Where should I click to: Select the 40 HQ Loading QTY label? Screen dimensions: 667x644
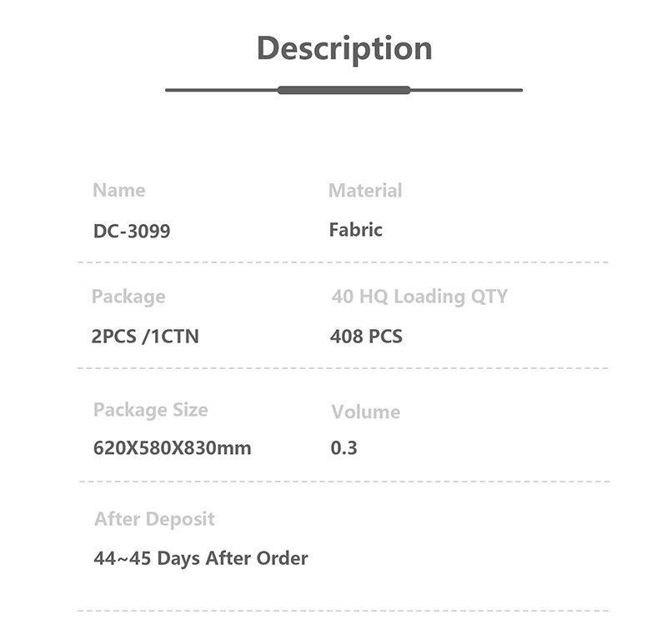419,297
